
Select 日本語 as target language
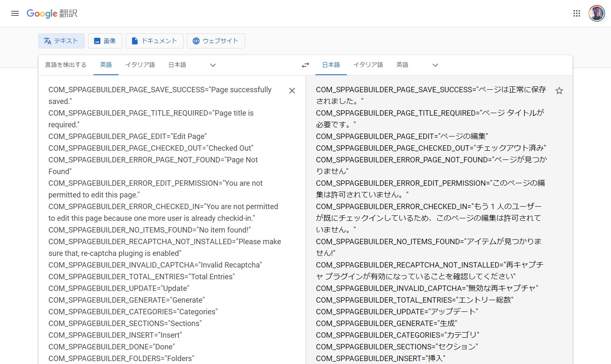331,65
